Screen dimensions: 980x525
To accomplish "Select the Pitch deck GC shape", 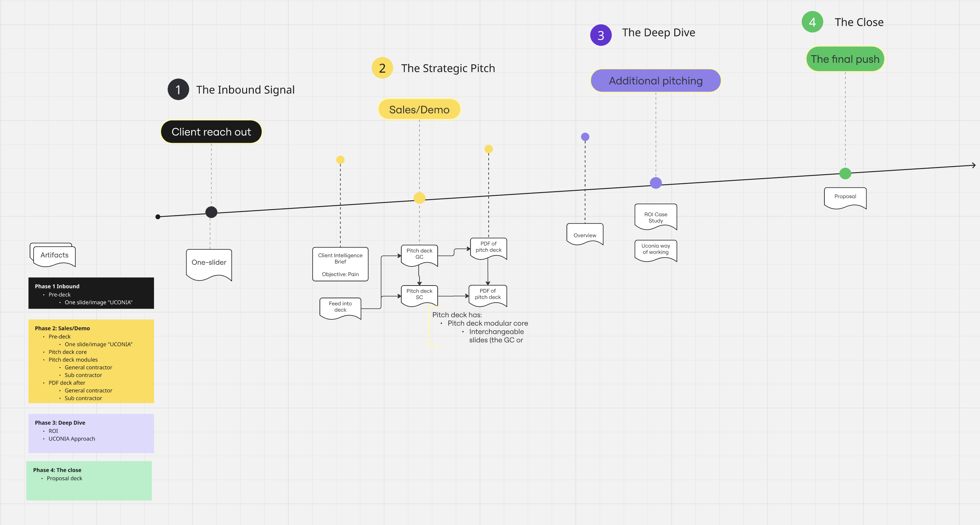I will point(419,254).
